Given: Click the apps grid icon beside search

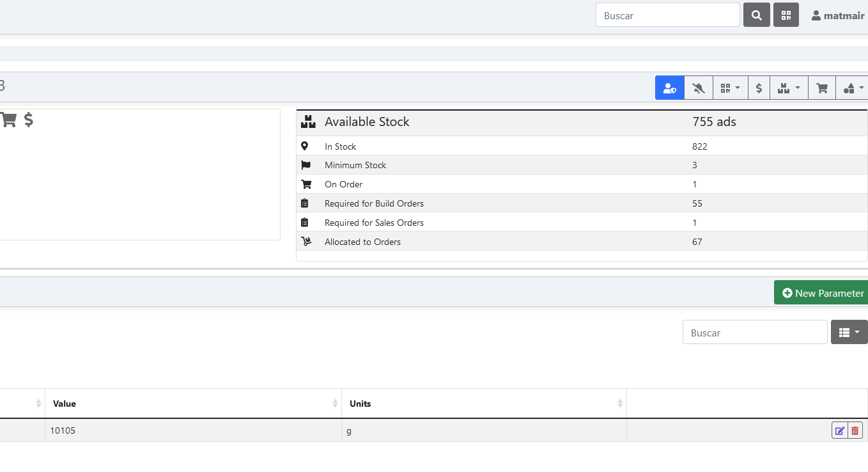Looking at the screenshot, I should [x=786, y=15].
